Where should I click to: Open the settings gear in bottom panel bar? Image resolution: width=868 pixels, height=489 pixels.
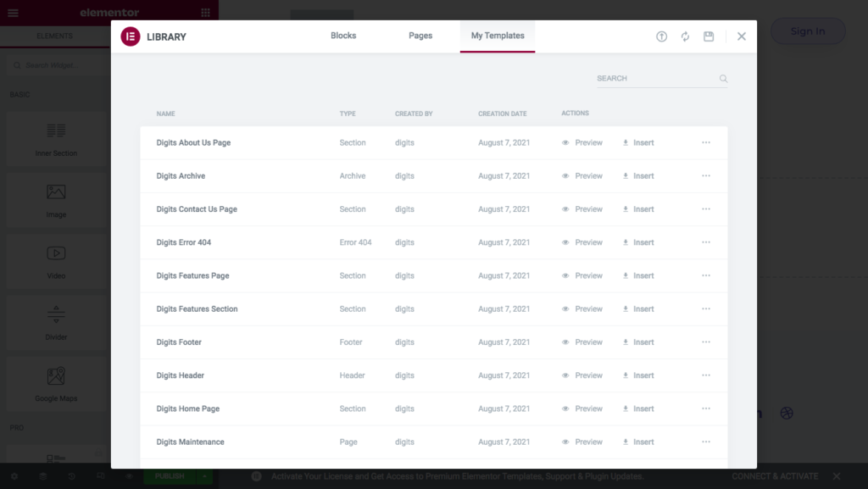click(14, 476)
